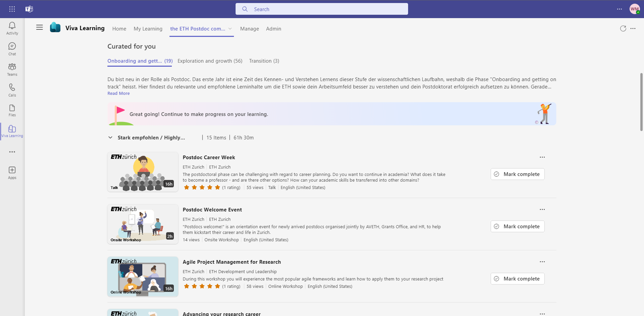Image resolution: width=644 pixels, height=316 pixels.
Task: Collapse the Stark empfohlen section
Action: [x=110, y=137]
